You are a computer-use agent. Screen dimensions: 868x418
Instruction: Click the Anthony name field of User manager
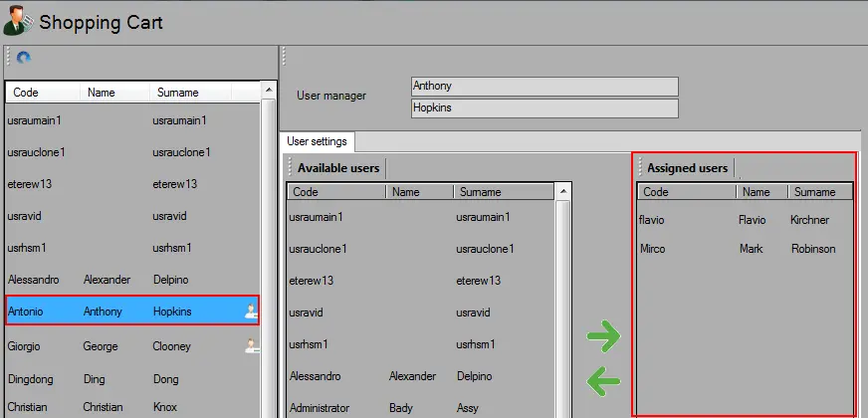click(x=543, y=87)
